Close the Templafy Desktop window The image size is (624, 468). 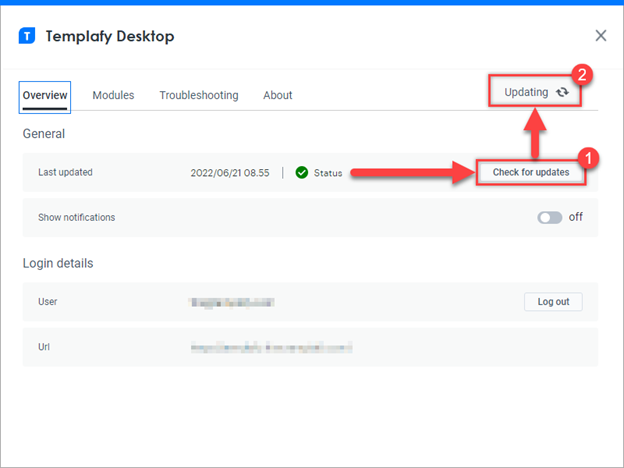tap(600, 36)
